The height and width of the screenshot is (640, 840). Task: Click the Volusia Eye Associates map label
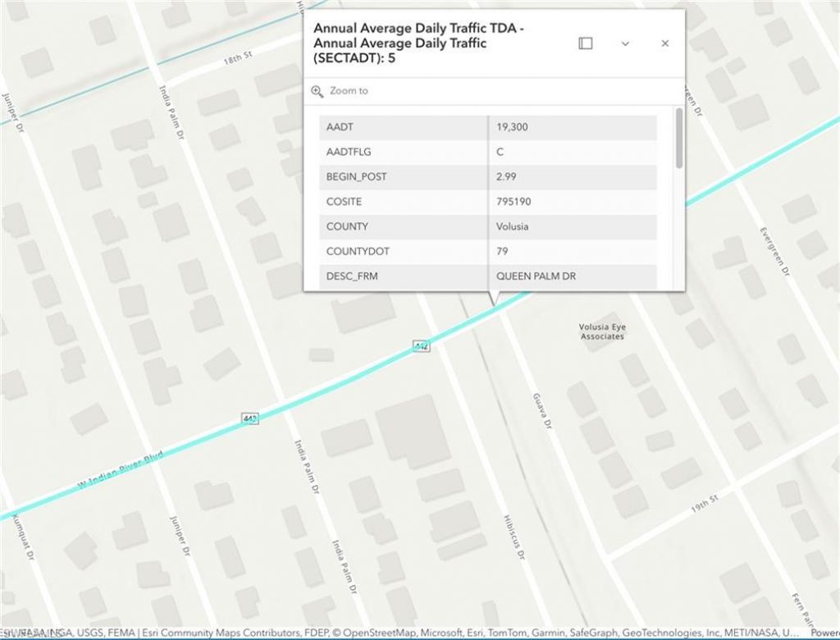coord(602,331)
